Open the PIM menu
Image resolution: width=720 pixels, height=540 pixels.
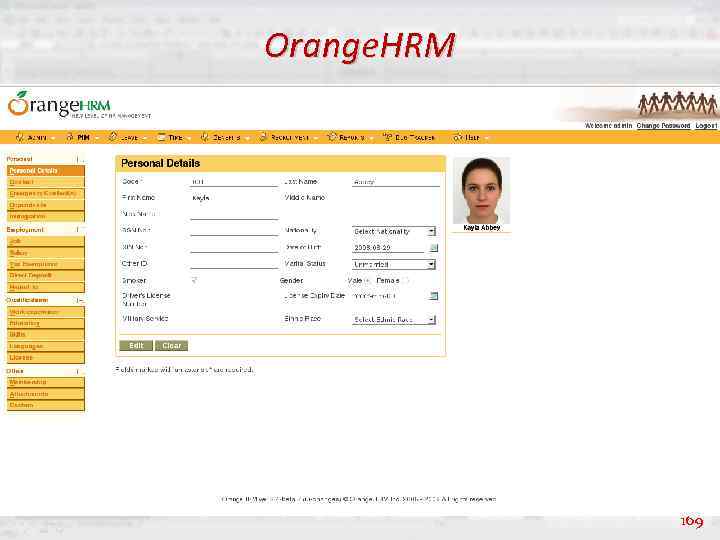81,137
